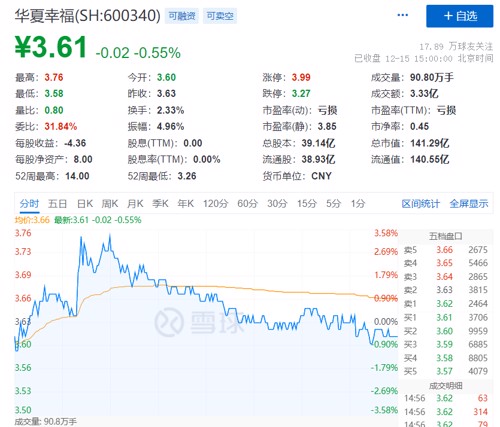
Task: Select the 卖2 order row at 3.63
Action: pyautogui.click(x=445, y=290)
